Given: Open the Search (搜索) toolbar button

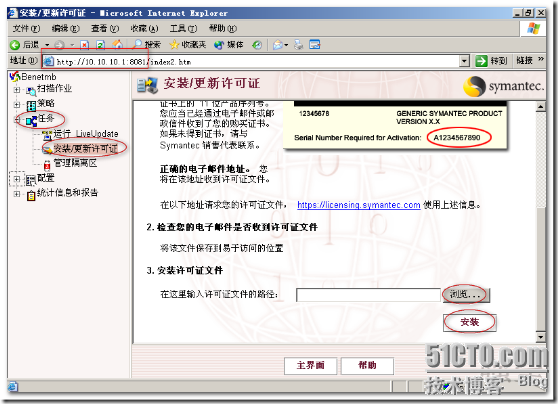Looking at the screenshot, I should [147, 44].
